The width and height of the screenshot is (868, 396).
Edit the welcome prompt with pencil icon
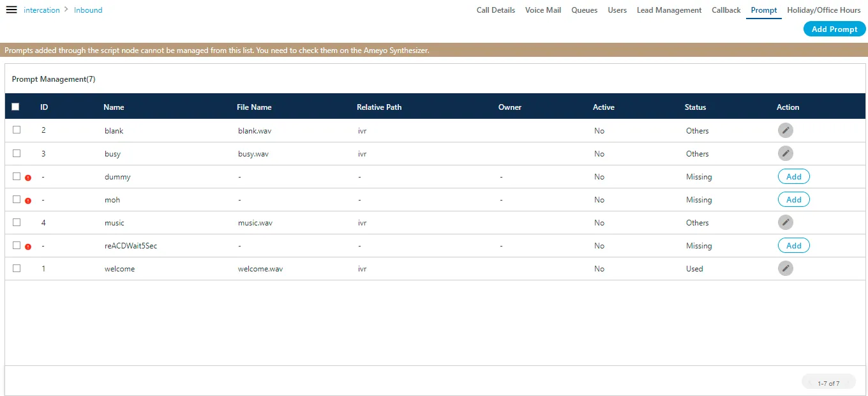tap(786, 268)
